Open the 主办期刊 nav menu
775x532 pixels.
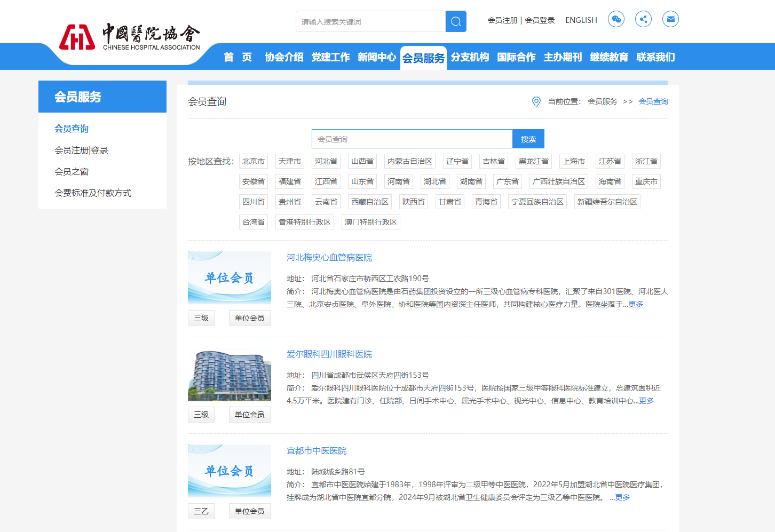pyautogui.click(x=563, y=57)
